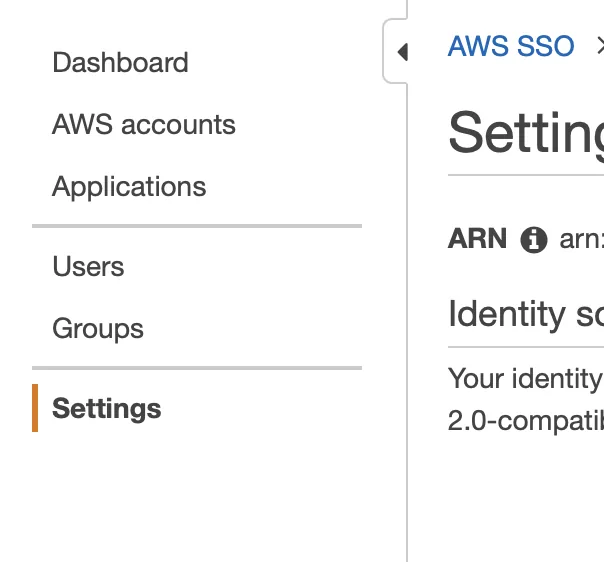The height and width of the screenshot is (562, 604).
Task: Click the AWS SSO breadcrumb link
Action: [511, 46]
